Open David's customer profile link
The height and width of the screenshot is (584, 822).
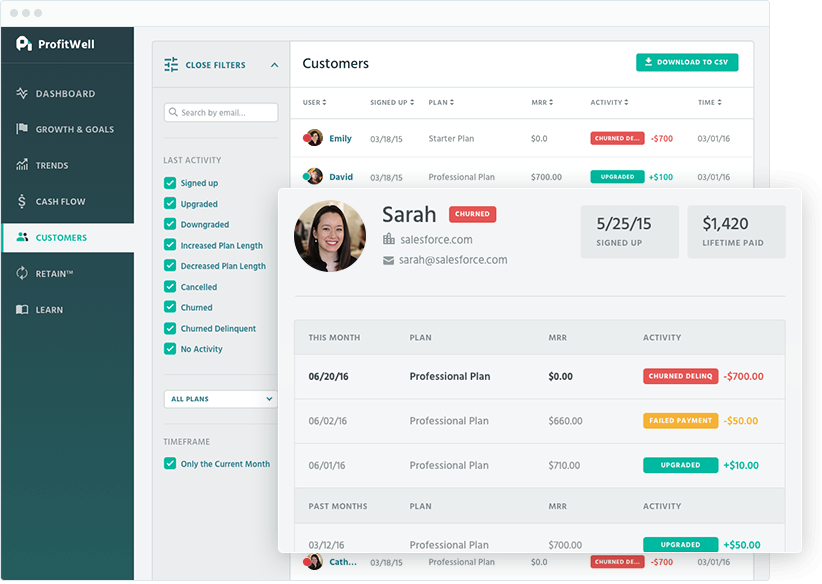[341, 177]
